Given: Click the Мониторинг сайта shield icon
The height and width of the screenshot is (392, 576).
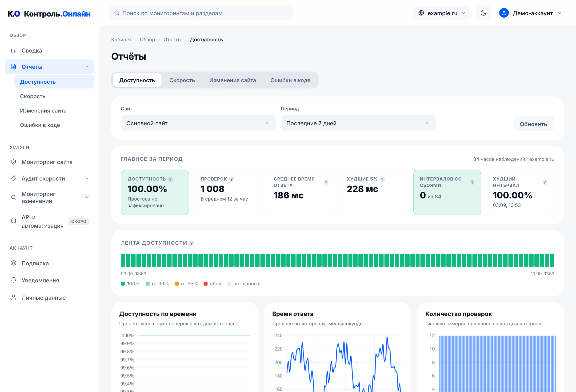Looking at the screenshot, I should pyautogui.click(x=14, y=162).
